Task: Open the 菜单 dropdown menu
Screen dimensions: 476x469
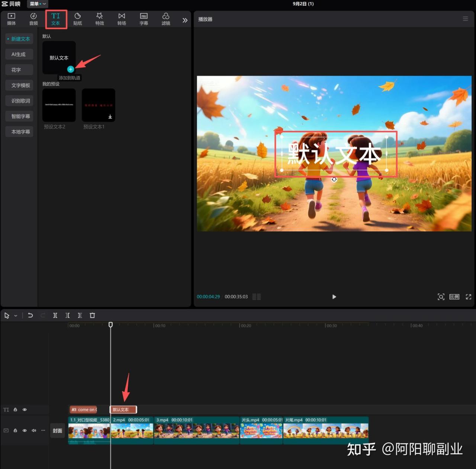Action: [x=38, y=4]
